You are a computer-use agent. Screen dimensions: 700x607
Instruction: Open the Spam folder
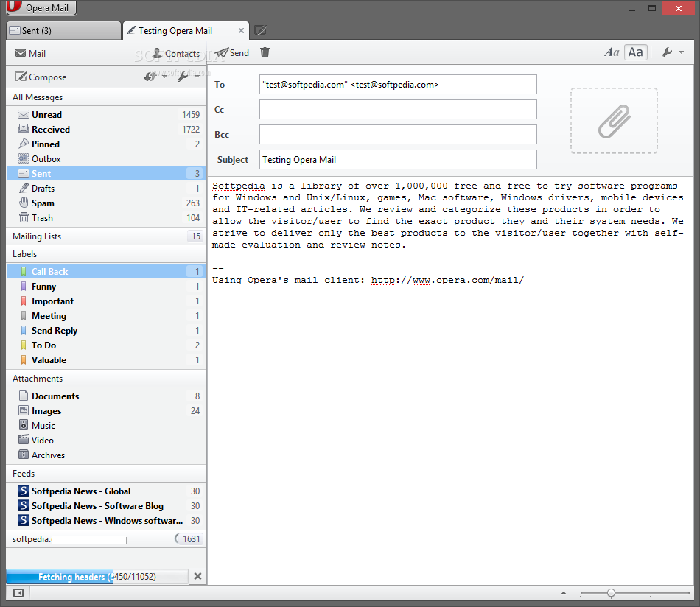point(106,203)
